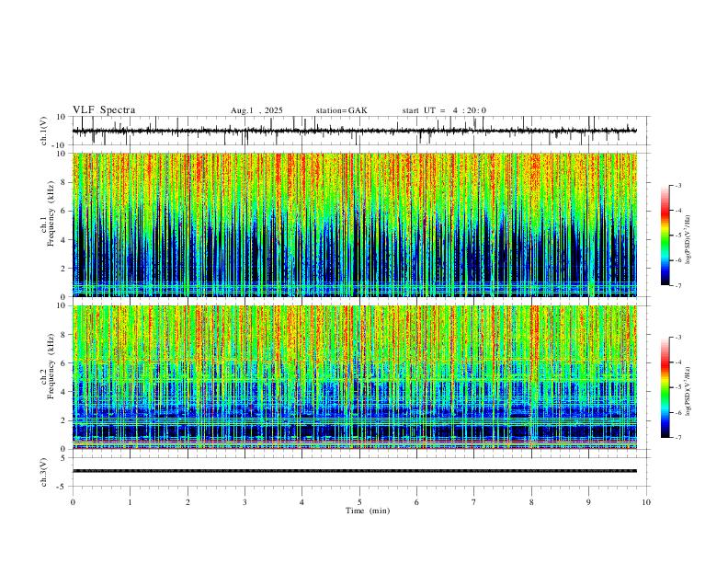Click the time axis tick label "9"
This screenshot has width=728, height=563.
pyautogui.click(x=588, y=502)
